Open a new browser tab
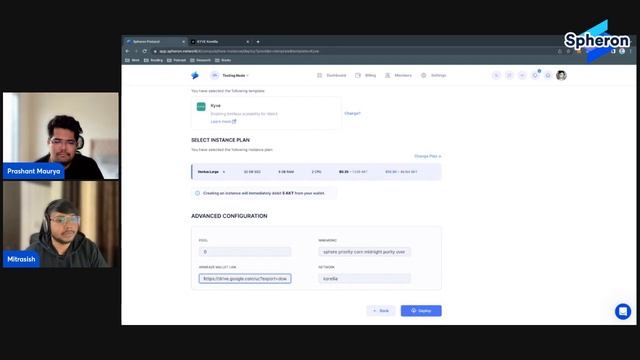This screenshot has height=360, width=640. click(258, 42)
